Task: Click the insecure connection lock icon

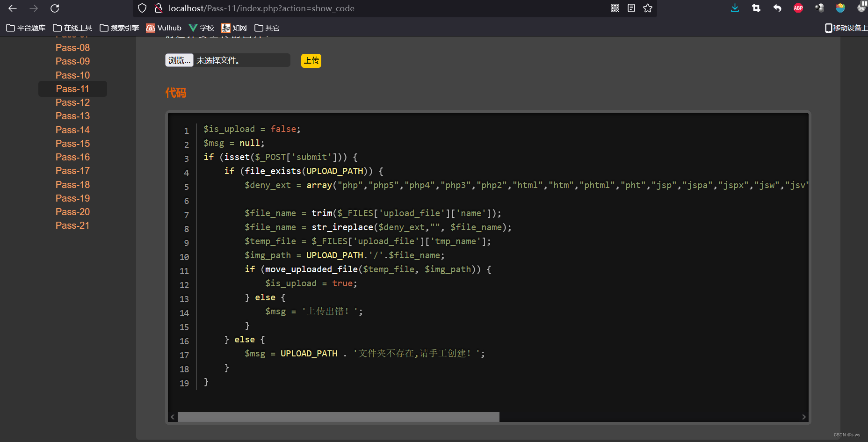Action: [159, 8]
